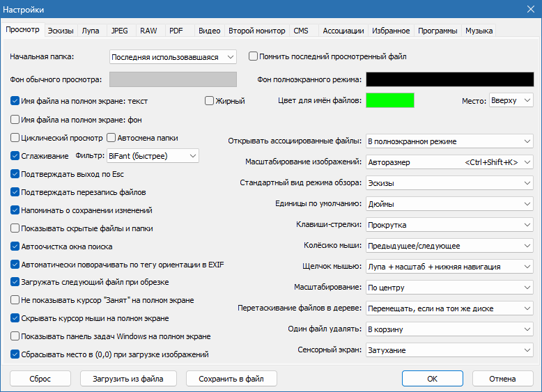
Task: Expand Масштабирование dropdown set to По центру
Action: (x=450, y=288)
